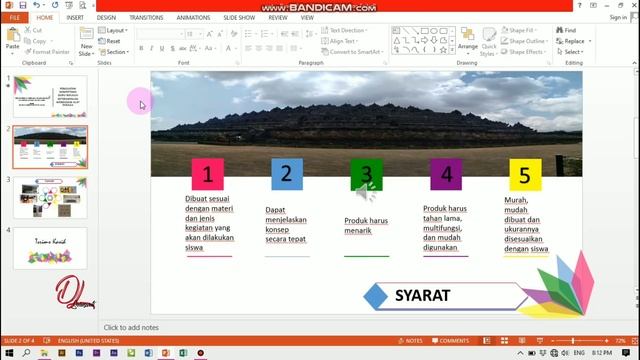Click Reset slide icon
Image resolution: width=640 pixels, height=360 pixels.
click(x=102, y=41)
